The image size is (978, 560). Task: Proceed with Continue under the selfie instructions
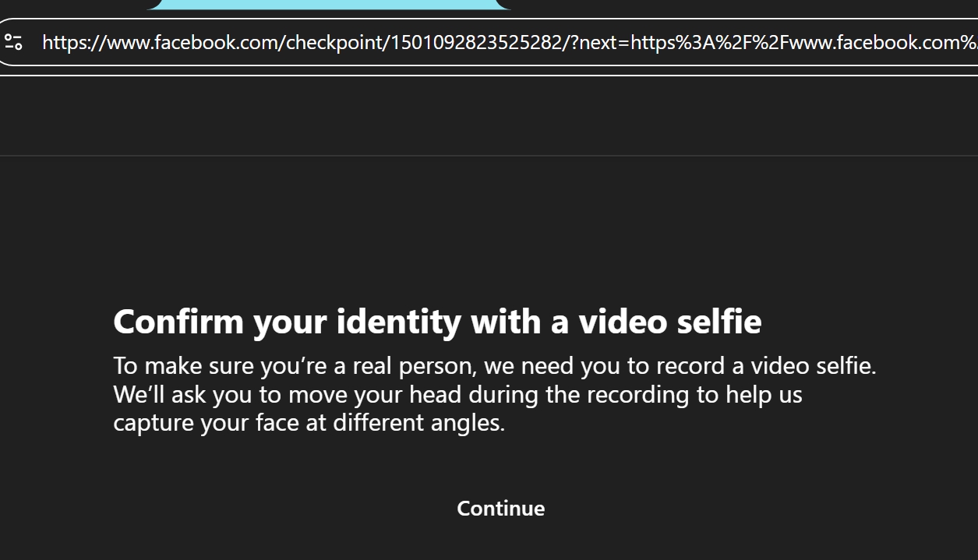pos(500,509)
